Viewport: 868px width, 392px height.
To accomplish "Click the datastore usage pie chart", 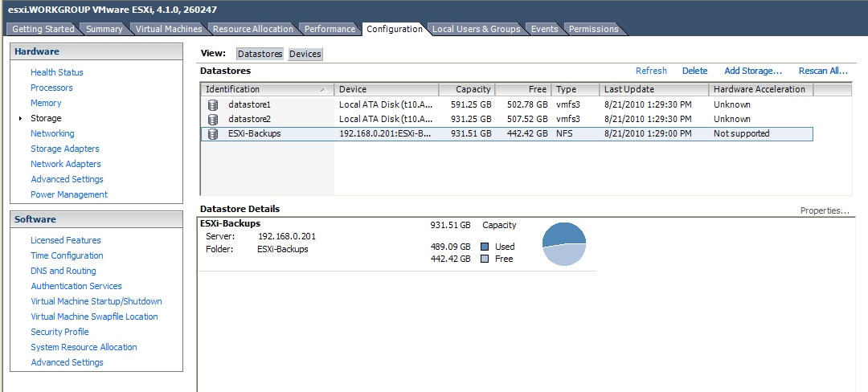I will 564,244.
